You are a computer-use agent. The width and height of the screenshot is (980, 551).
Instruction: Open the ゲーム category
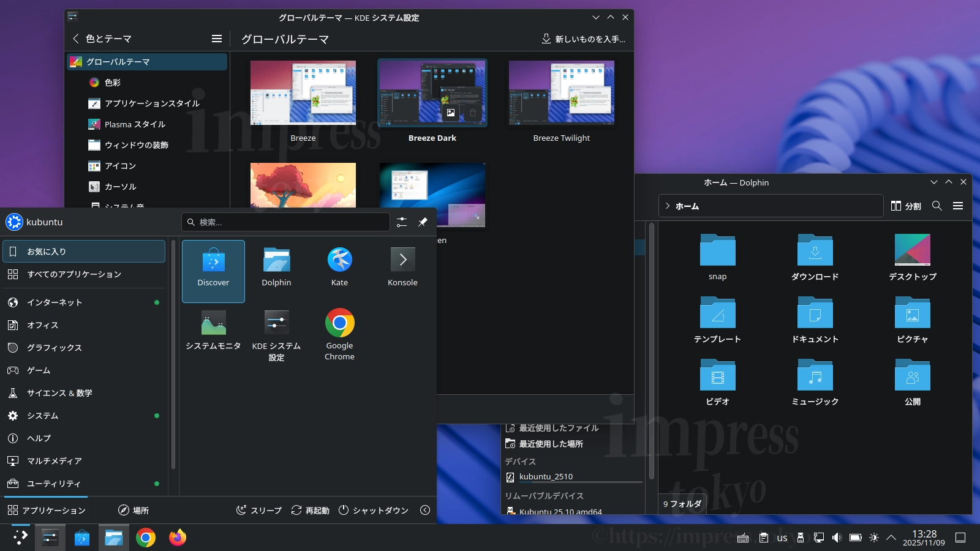[84, 370]
